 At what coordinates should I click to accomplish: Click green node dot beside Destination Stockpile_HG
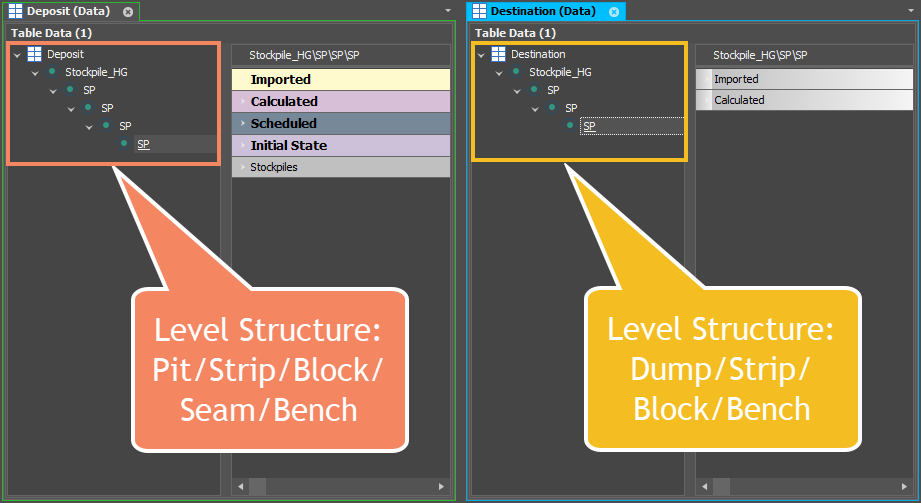click(x=516, y=72)
